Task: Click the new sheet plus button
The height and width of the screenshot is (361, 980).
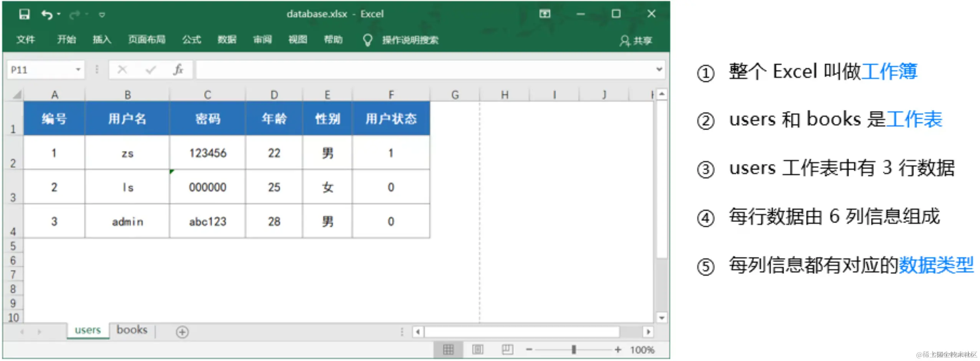Action: click(182, 333)
